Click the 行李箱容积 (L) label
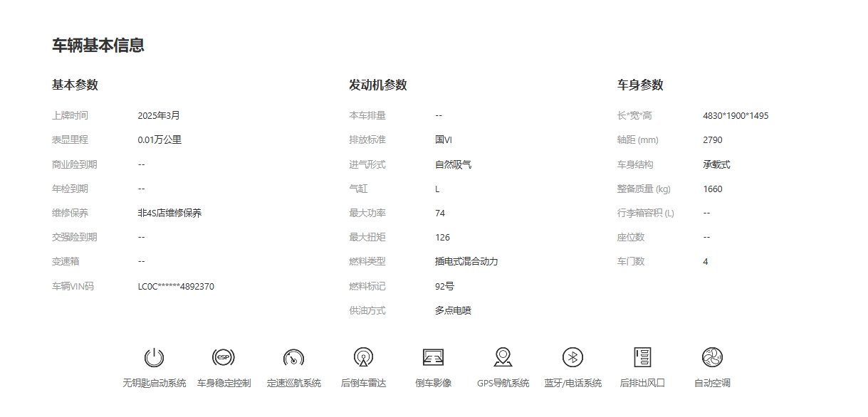The width and height of the screenshot is (868, 417). pos(646,213)
